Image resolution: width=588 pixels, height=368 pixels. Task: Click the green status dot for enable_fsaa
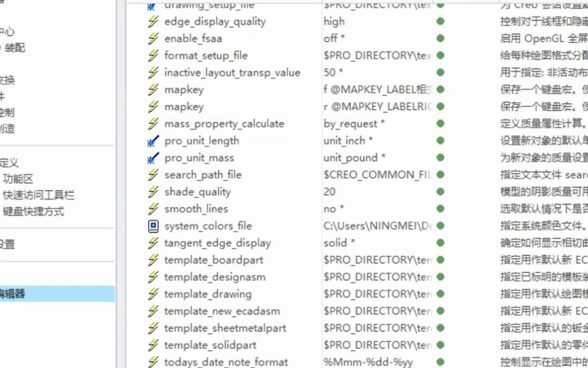pos(440,39)
